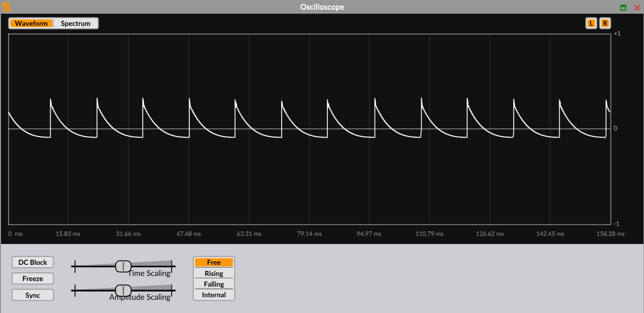Click the Time Scaling slider's left end

tap(75, 266)
